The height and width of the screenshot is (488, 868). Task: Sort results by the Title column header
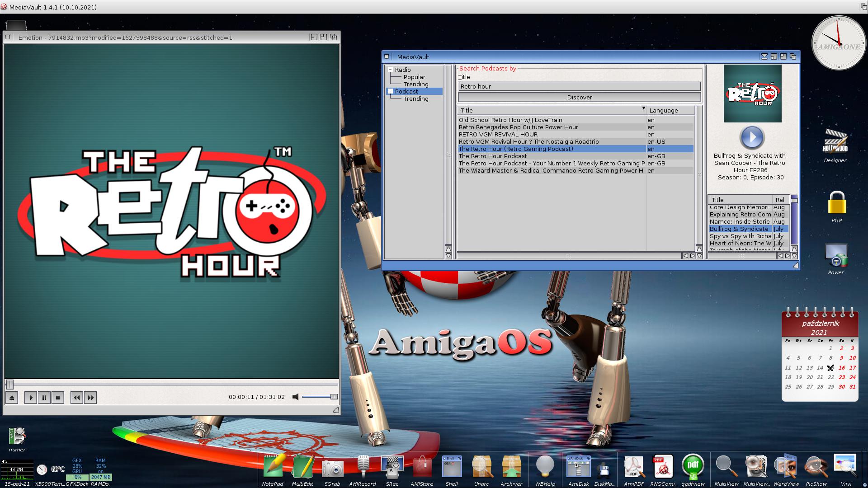(552, 110)
